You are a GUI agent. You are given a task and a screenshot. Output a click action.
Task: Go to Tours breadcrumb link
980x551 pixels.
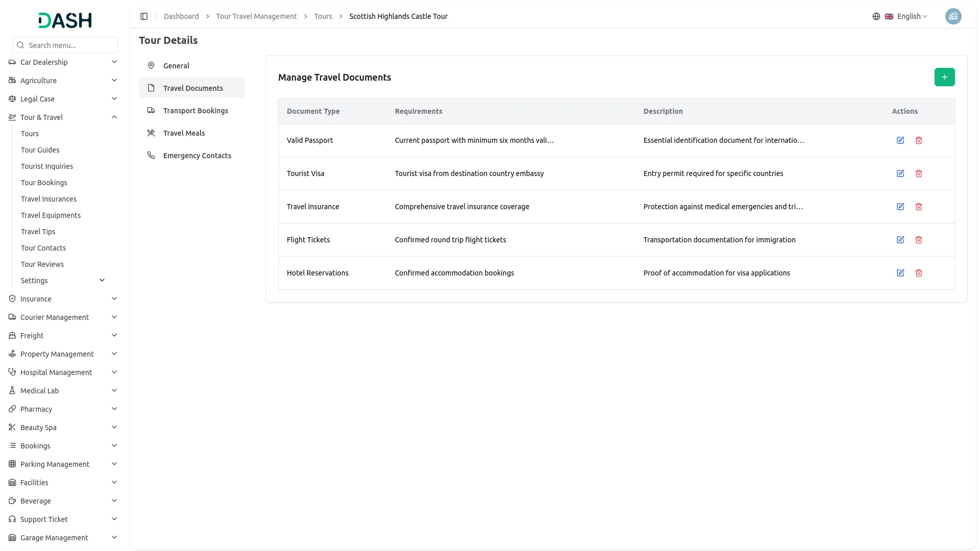click(x=323, y=16)
